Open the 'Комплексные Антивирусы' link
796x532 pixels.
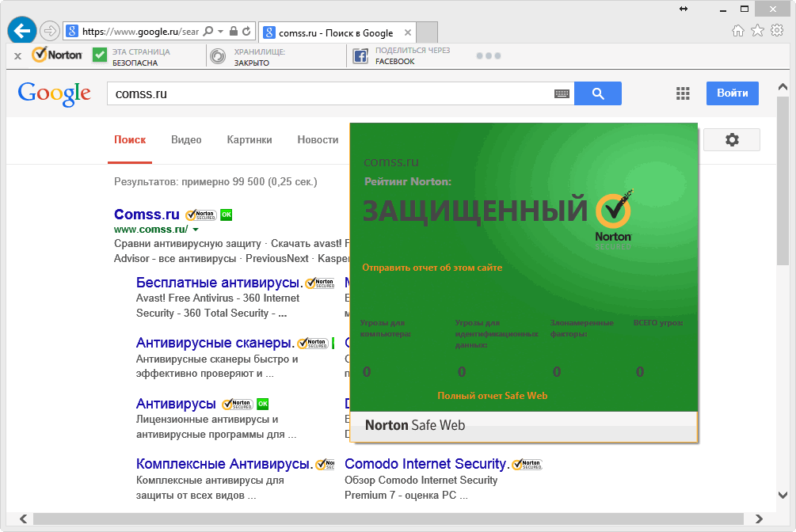tap(224, 464)
